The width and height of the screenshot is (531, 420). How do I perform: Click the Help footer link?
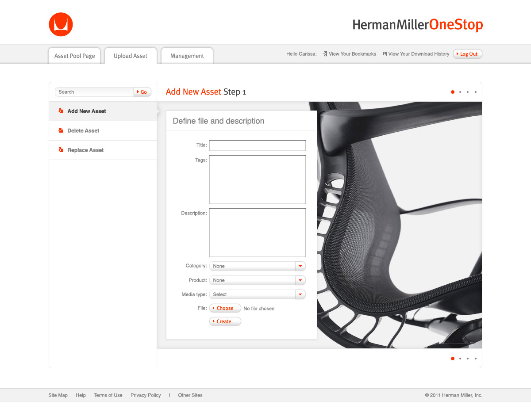coord(81,395)
